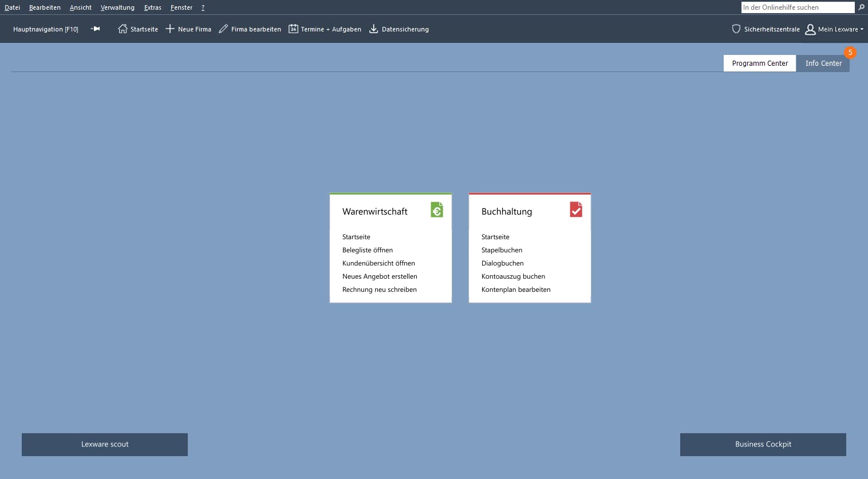868x479 pixels.
Task: Click the plus icon for Neue Firma
Action: coord(170,29)
